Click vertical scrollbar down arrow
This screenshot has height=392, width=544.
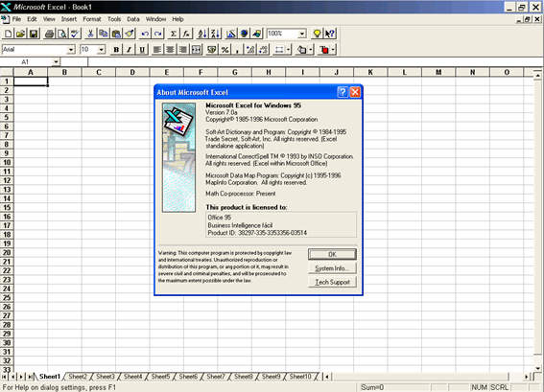click(x=537, y=368)
